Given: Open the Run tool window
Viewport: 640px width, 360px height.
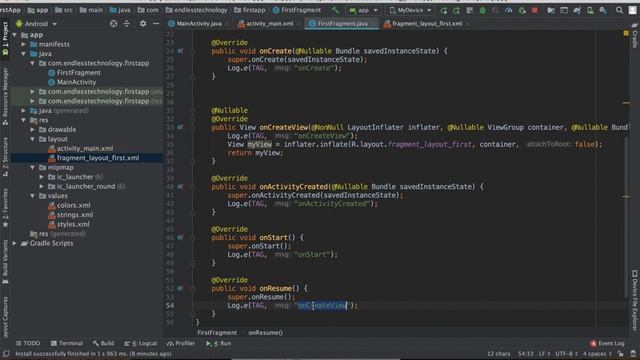Looking at the screenshot, I should pyautogui.click(x=219, y=343).
